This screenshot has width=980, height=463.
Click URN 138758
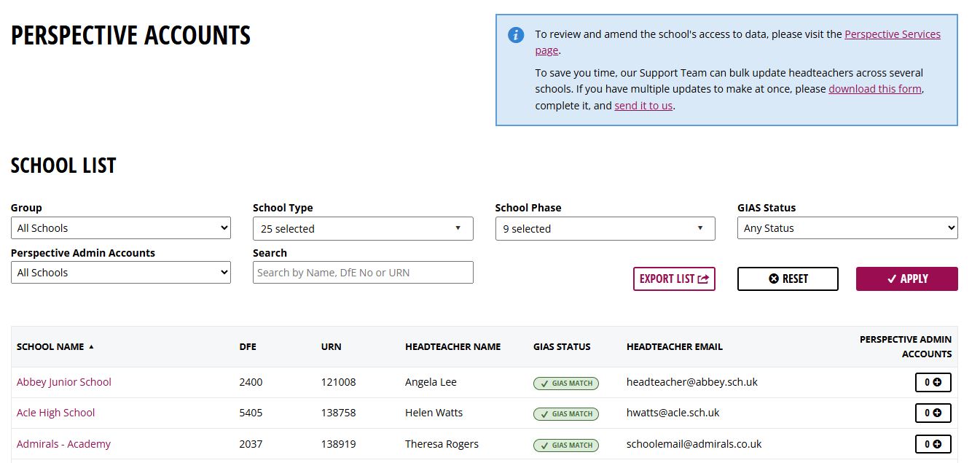[338, 413]
